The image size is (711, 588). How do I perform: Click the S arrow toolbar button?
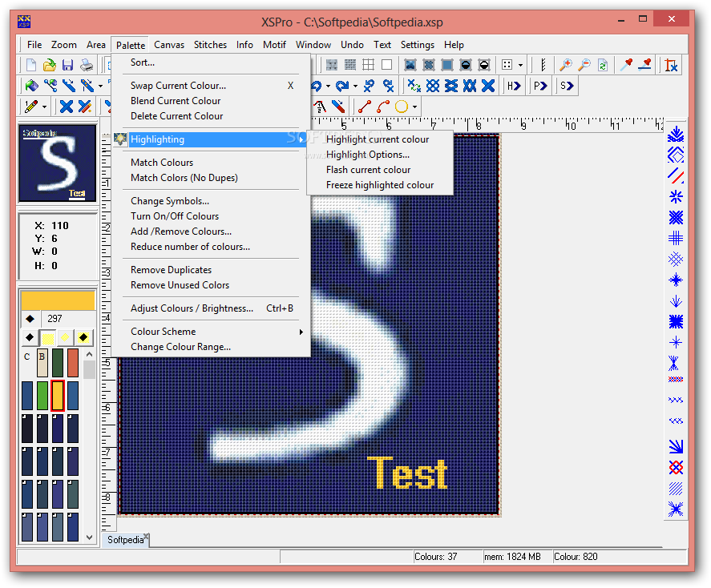pyautogui.click(x=567, y=86)
